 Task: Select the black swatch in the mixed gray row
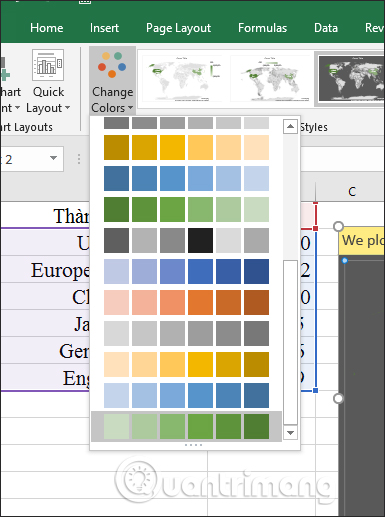pos(200,240)
